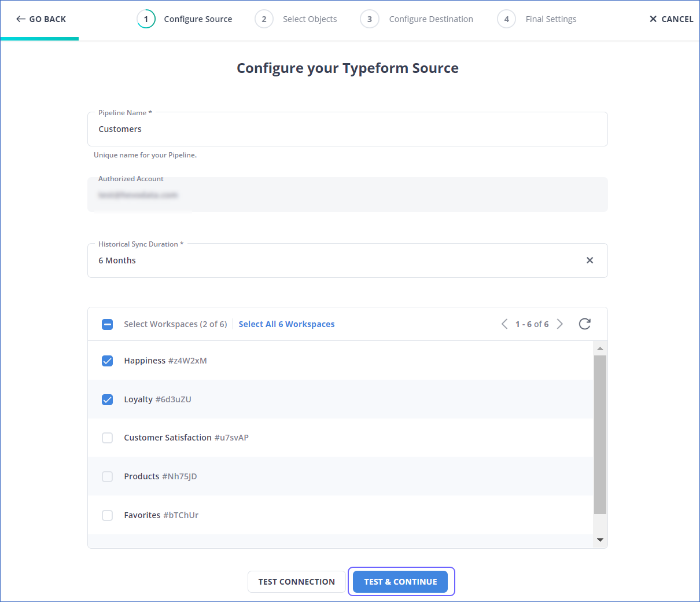Check the Customer Satisfaction workspace
The width and height of the screenshot is (700, 602).
(107, 438)
